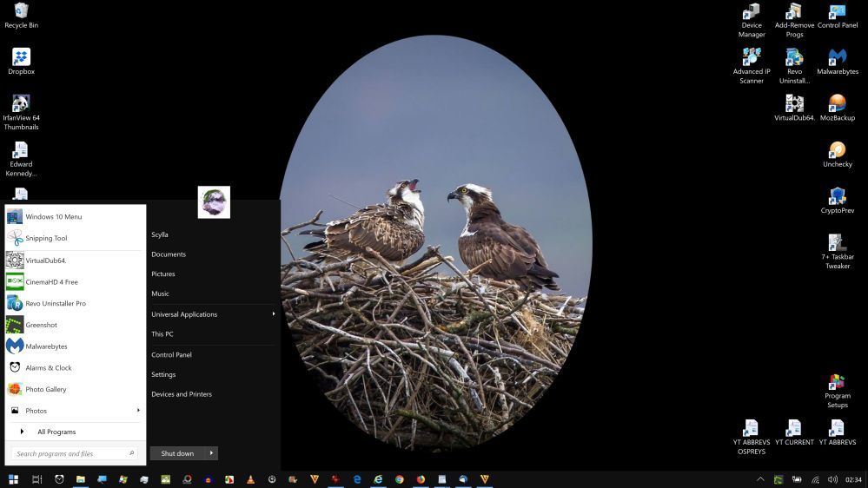Open Program Setups desktop folder
This screenshot has width=868, height=488.
(838, 391)
